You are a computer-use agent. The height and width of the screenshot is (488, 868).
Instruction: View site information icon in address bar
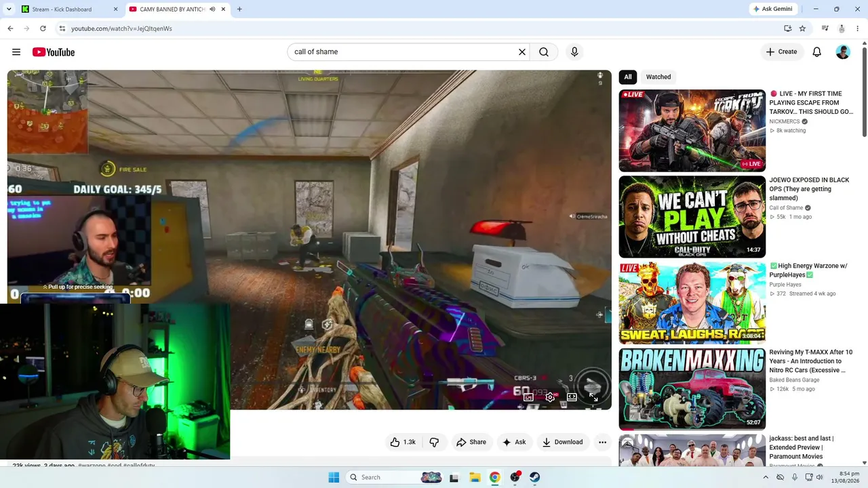click(62, 28)
